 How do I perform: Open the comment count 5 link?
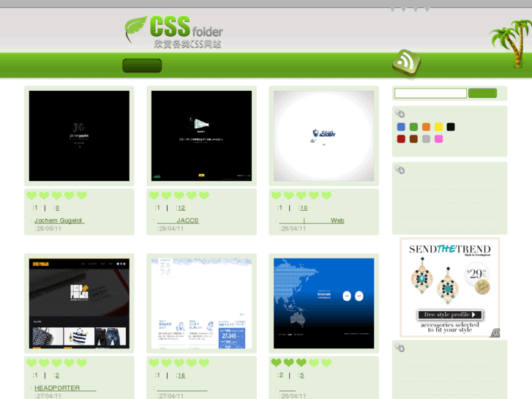point(302,376)
